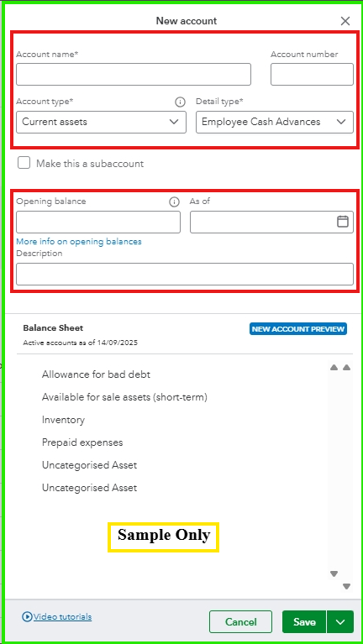Open the Video tutorials link
The height and width of the screenshot is (644, 363).
coord(62,616)
